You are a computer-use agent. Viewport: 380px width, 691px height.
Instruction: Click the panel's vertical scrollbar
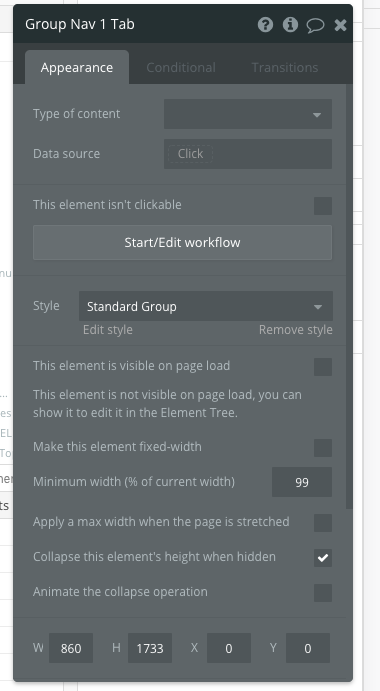pyautogui.click(x=349, y=296)
